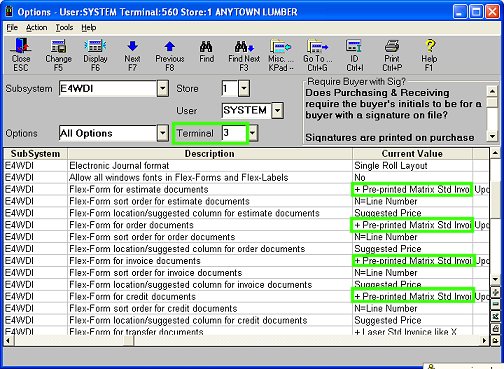Click the Close ESC toolbar icon

click(21, 54)
